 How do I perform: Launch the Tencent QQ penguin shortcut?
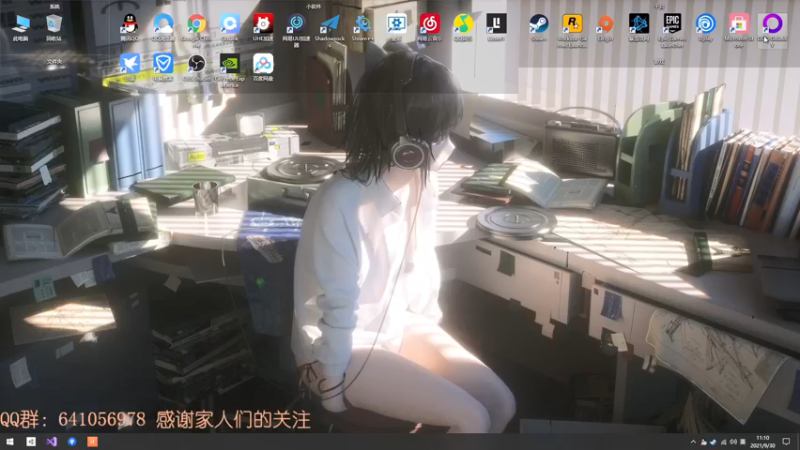tap(130, 27)
